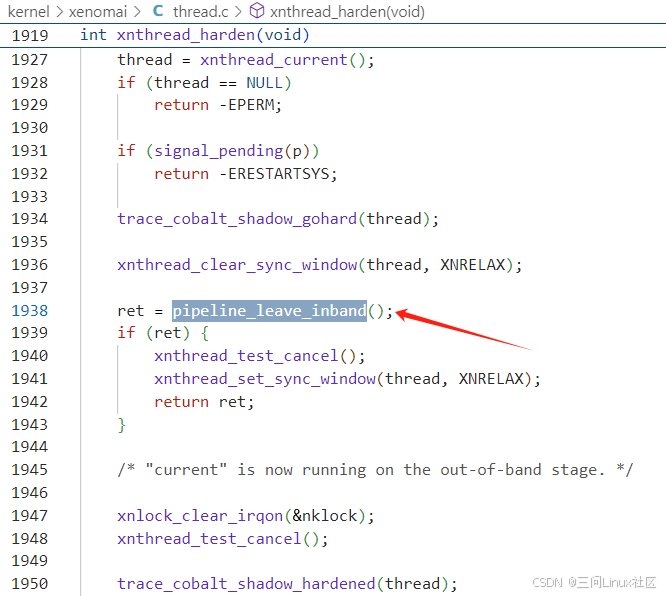
Task: Open xnthread_harden(void) breadcrumb symbol
Action: 347,12
